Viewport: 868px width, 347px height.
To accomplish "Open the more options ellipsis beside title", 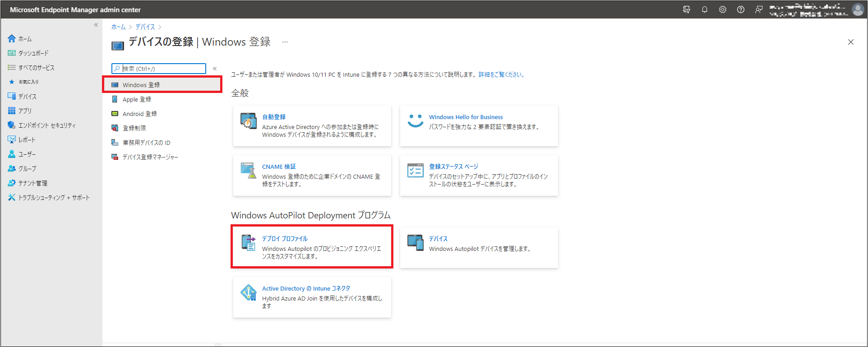I will tap(285, 42).
